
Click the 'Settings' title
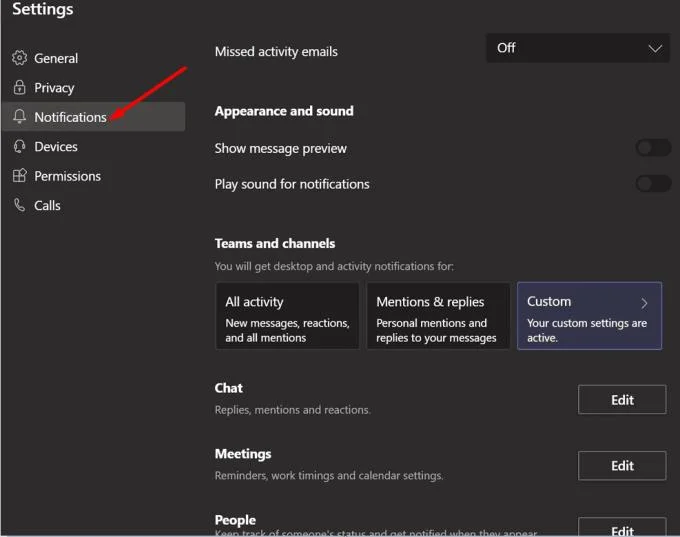[x=42, y=9]
